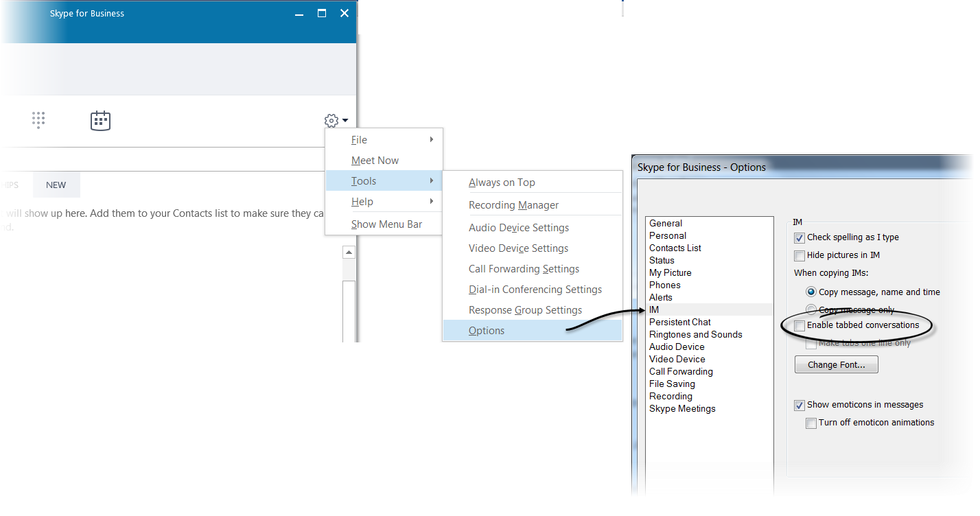The width and height of the screenshot is (980, 516).
Task: Expand the File submenu
Action: (x=359, y=139)
